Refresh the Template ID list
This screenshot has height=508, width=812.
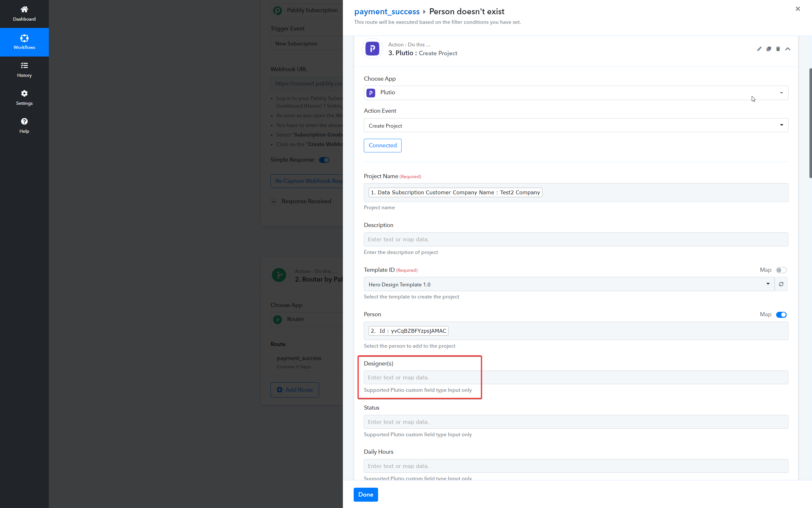point(781,284)
